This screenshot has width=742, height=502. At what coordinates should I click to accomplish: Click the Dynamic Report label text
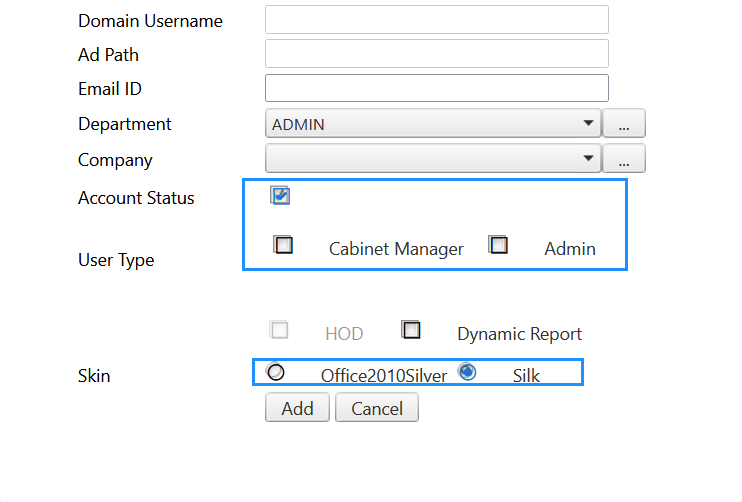pos(519,334)
